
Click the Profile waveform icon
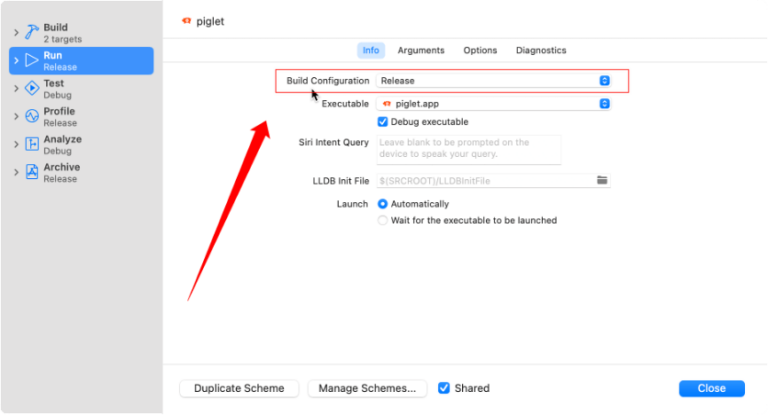tap(32, 116)
